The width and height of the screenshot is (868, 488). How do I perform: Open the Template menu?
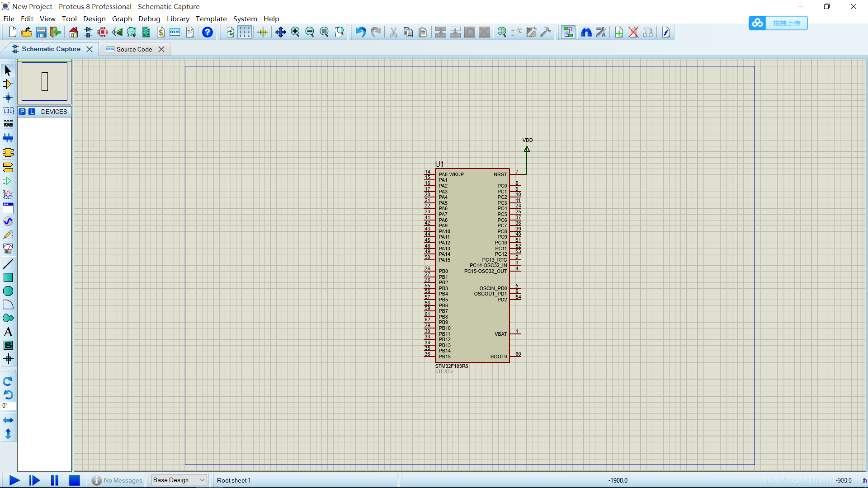[211, 19]
